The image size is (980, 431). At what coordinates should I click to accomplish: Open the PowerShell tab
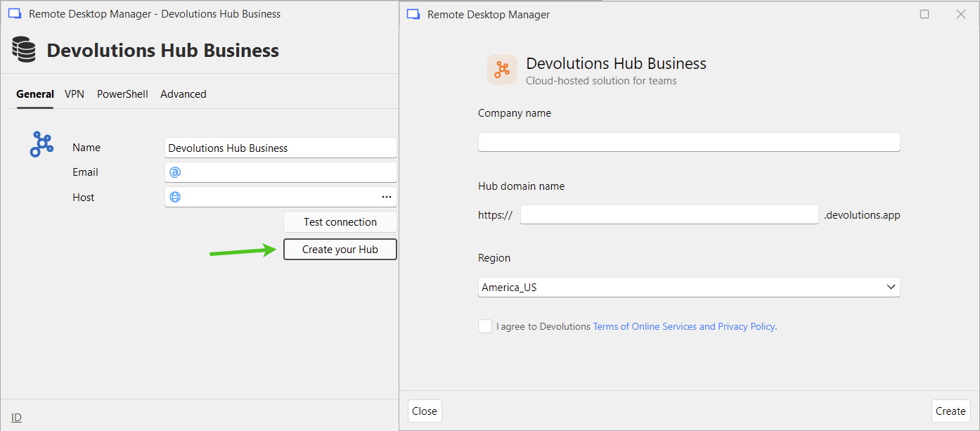tap(122, 94)
